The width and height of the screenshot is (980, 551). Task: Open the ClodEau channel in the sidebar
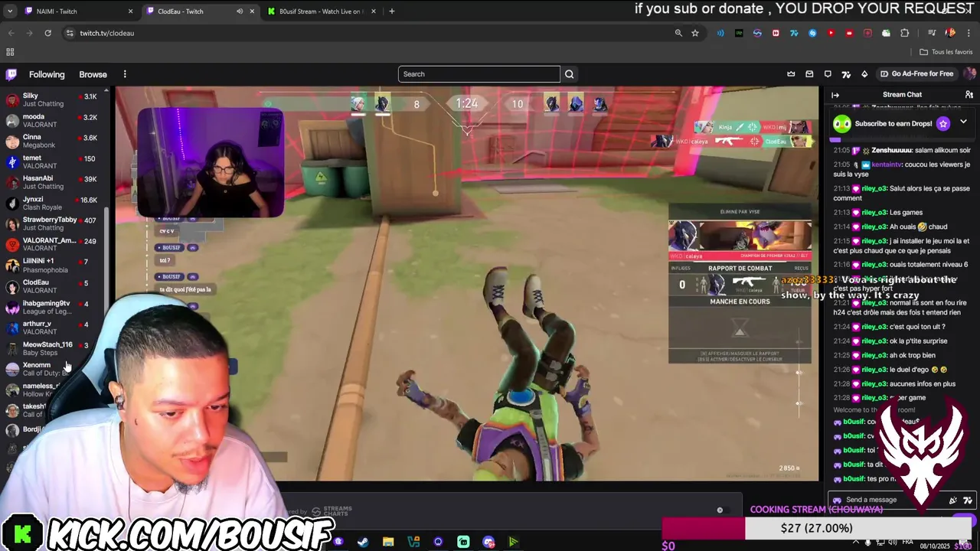pos(52,286)
